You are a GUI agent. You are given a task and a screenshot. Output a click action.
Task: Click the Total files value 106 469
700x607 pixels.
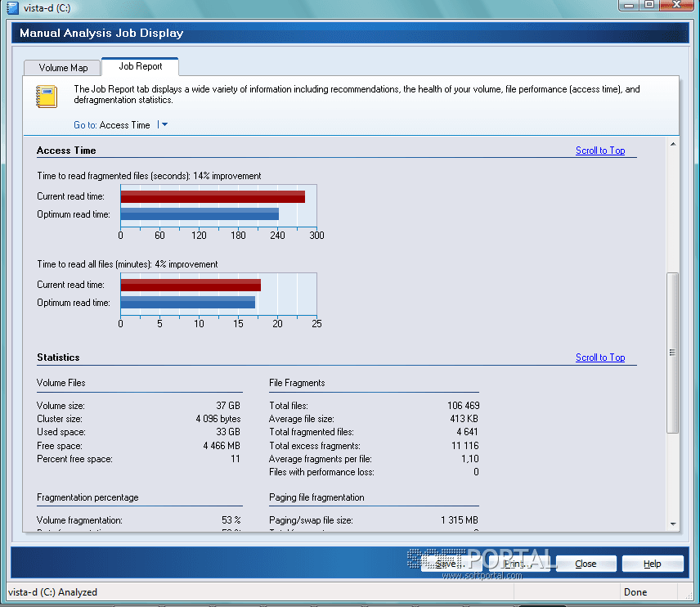[464, 406]
